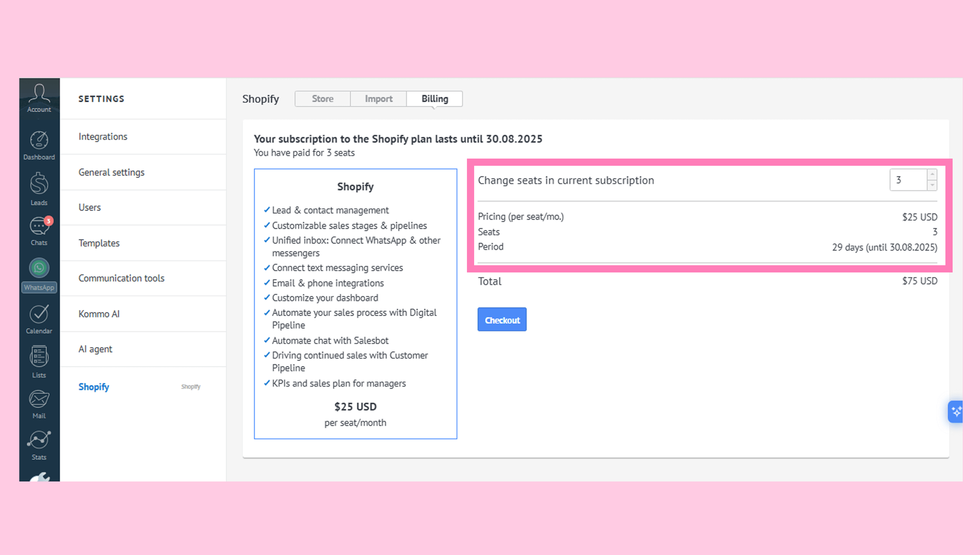The height and width of the screenshot is (555, 980).
Task: Click the small Shopify logo in settings menu
Action: point(191,386)
